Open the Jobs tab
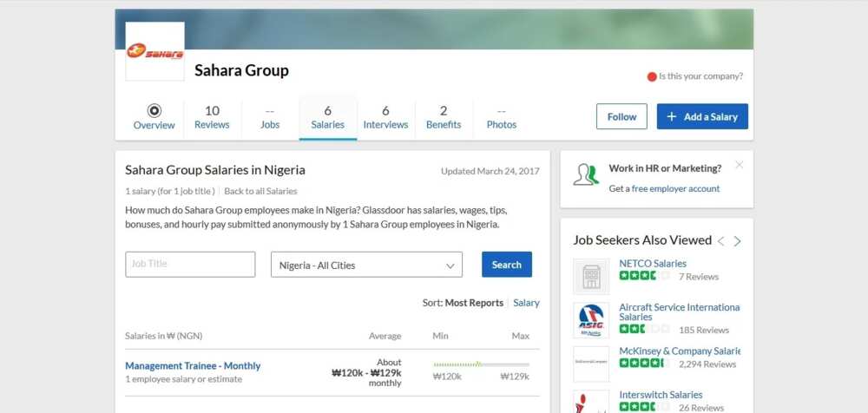 click(x=270, y=117)
